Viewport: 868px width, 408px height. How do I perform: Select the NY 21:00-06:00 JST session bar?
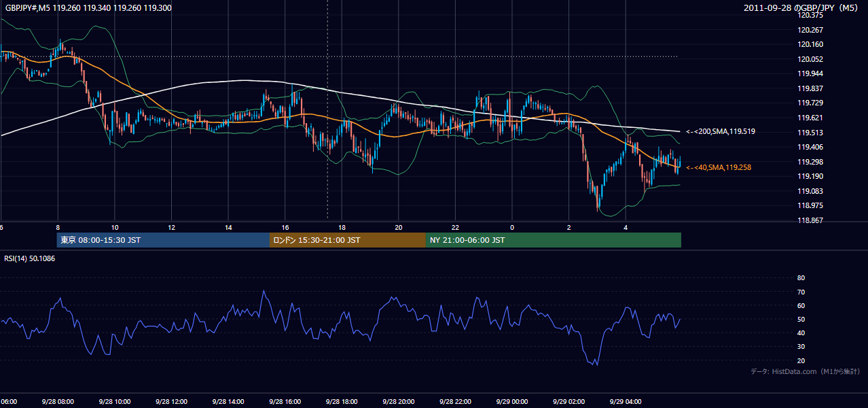click(553, 240)
